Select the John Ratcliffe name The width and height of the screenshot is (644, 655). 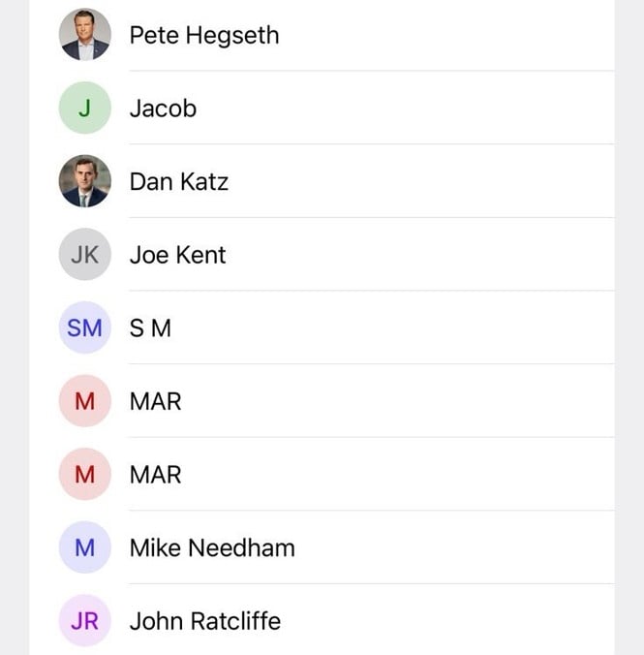pyautogui.click(x=205, y=621)
